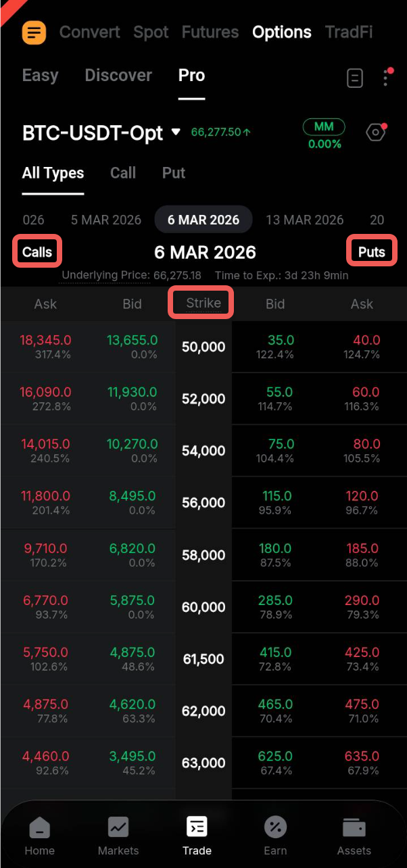Open the hexagon settings icon
Image resolution: width=407 pixels, height=868 pixels.
(375, 132)
